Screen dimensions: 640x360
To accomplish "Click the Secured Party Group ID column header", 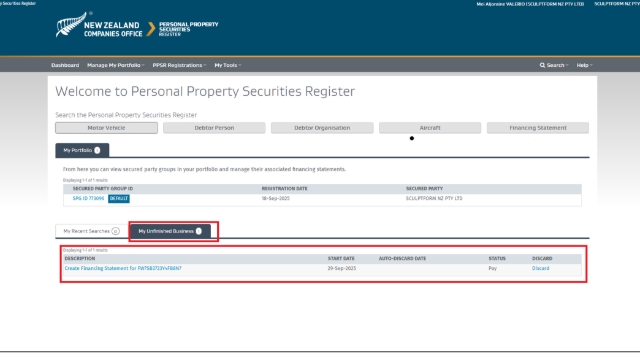I will [103, 189].
